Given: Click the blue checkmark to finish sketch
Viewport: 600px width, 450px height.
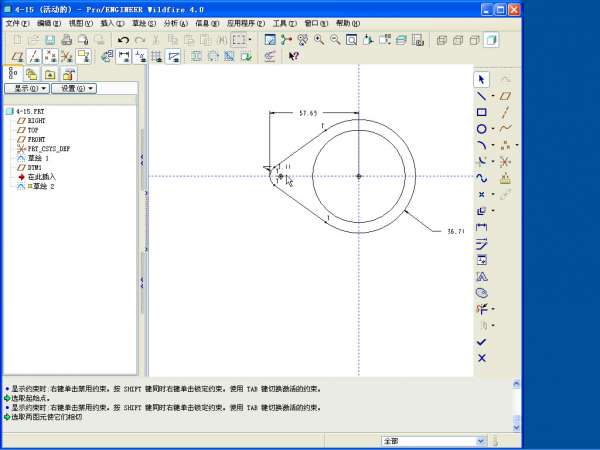Looking at the screenshot, I should [481, 341].
